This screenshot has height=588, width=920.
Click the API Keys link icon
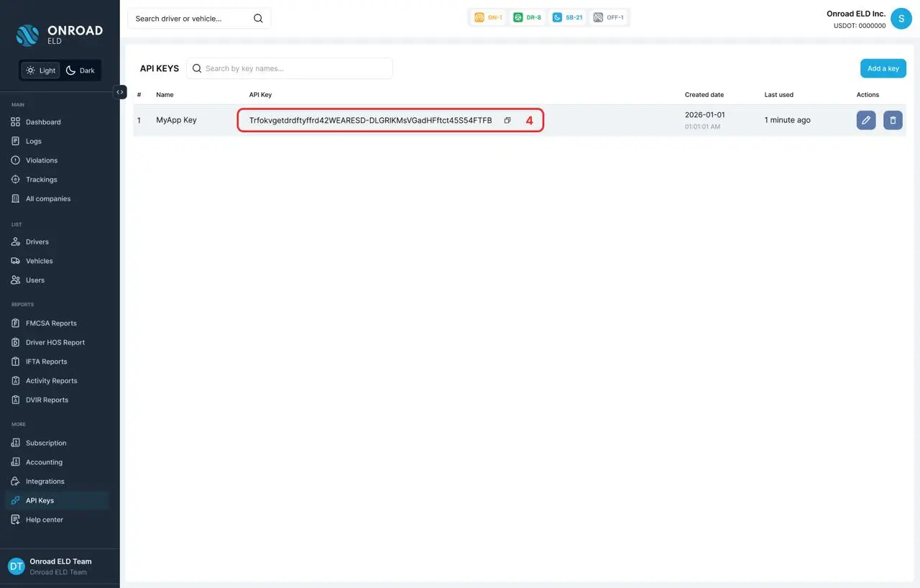[x=15, y=501]
